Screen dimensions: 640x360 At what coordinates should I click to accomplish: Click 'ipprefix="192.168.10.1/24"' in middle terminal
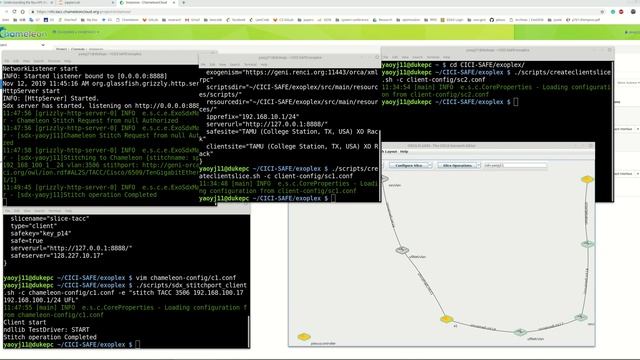click(x=252, y=117)
